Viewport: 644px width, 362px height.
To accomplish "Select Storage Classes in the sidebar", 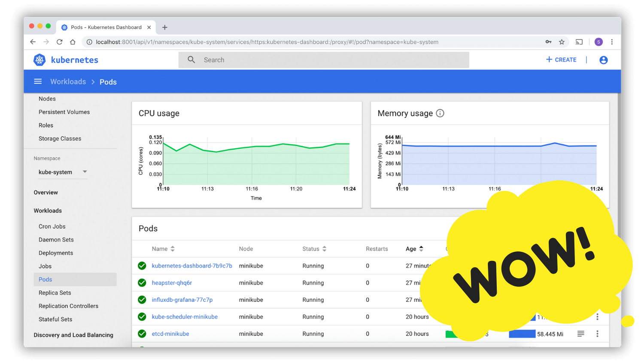I will (60, 139).
